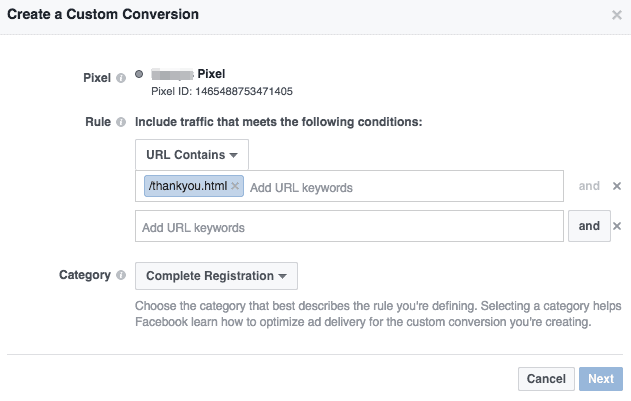Focus the keywords field after /thankyou.html
Screen dimensions: 631x401
400,187
